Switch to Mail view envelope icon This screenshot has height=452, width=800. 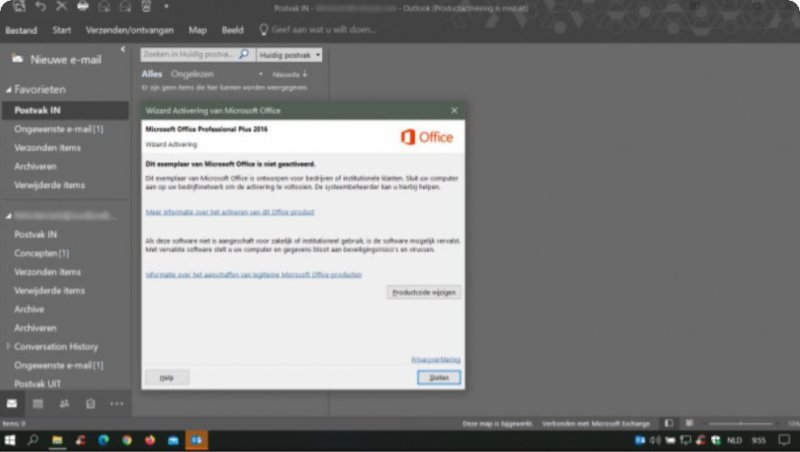(x=12, y=404)
